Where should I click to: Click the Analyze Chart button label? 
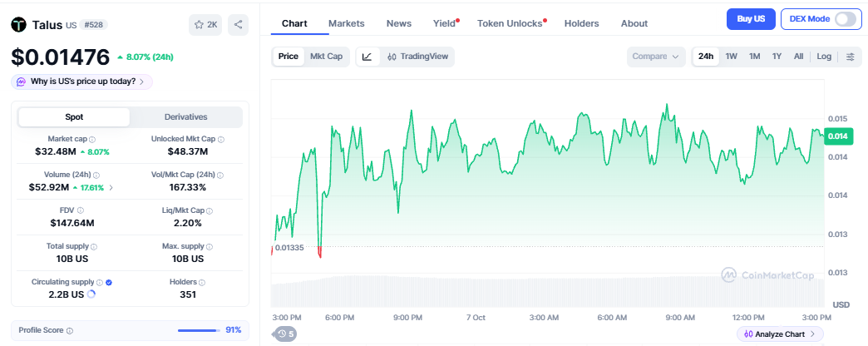coord(780,334)
